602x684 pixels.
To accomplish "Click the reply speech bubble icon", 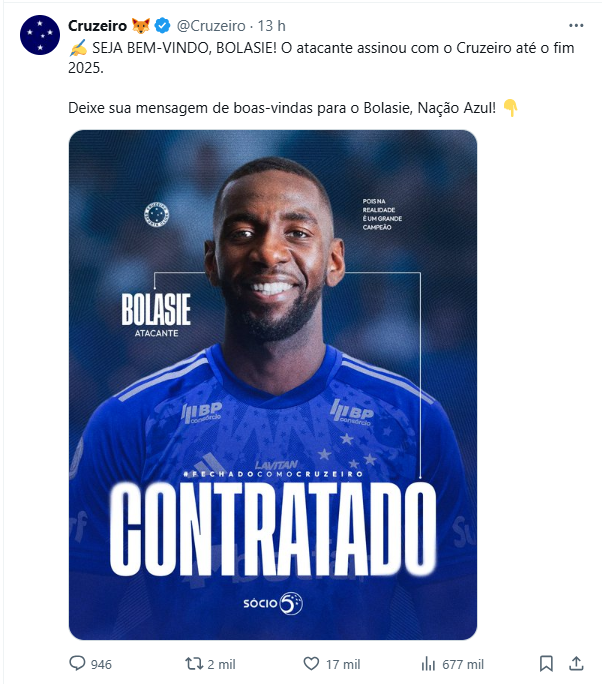I will (x=77, y=663).
